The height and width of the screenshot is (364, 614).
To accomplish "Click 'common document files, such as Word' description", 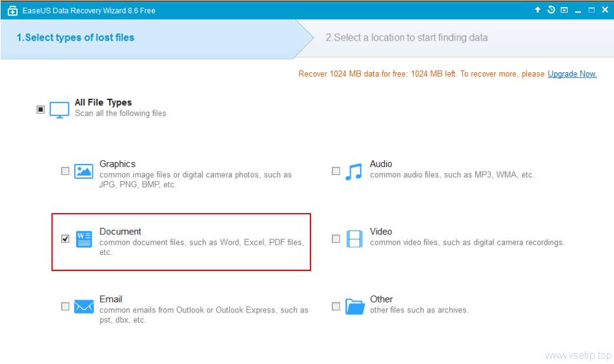I will click(x=201, y=247).
